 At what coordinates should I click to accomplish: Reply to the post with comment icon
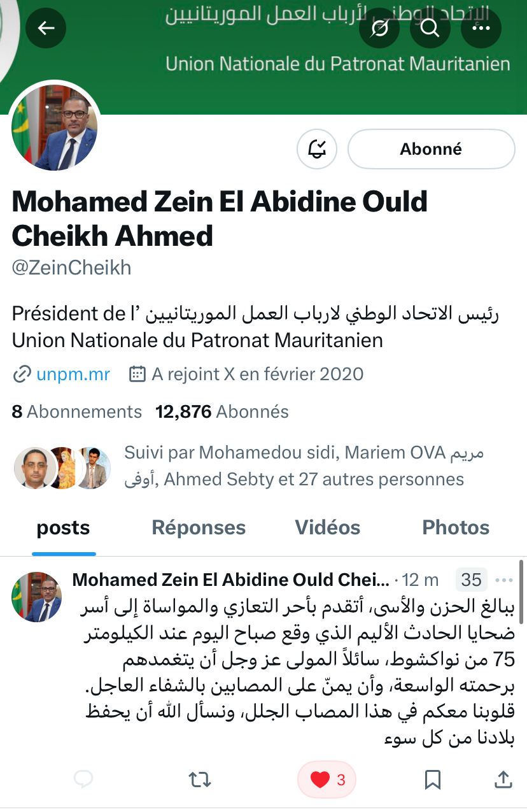tap(84, 779)
